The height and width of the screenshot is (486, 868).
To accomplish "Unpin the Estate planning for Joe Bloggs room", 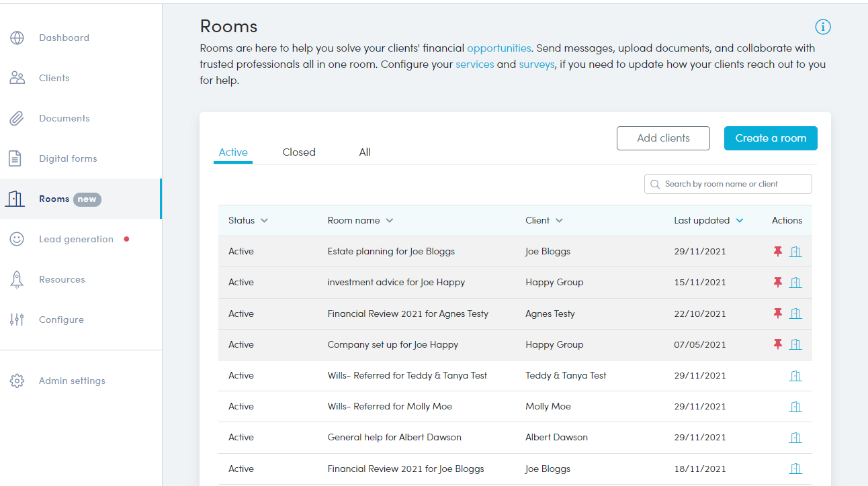I will point(778,251).
